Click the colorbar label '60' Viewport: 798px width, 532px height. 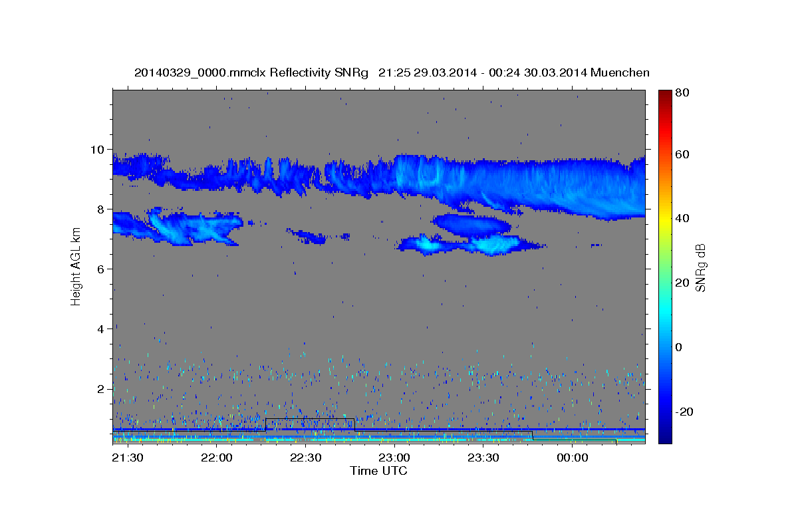pos(683,154)
